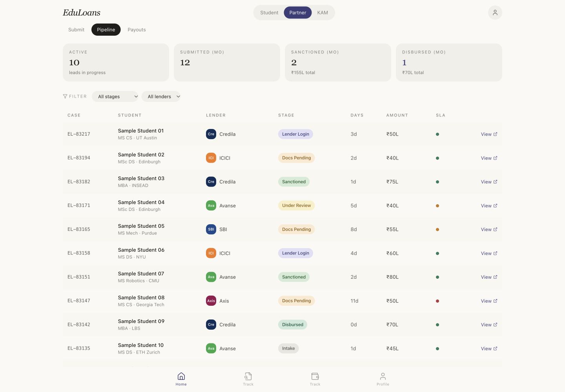The image size is (565, 392).
Task: Open the All stages dropdown
Action: click(x=115, y=96)
